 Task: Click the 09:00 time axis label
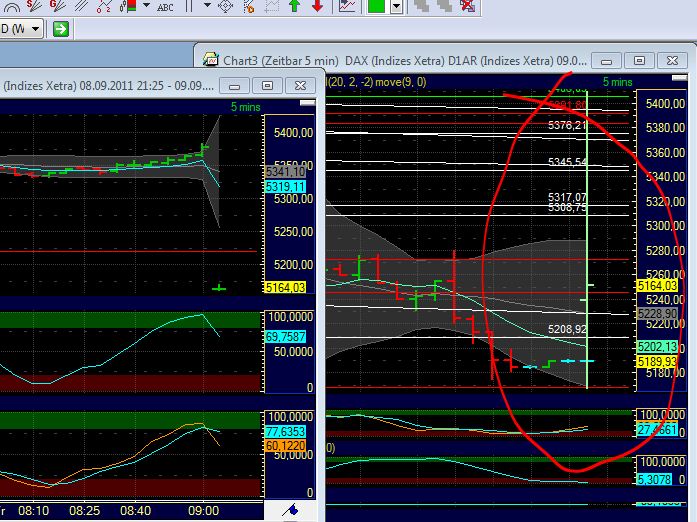point(203,510)
